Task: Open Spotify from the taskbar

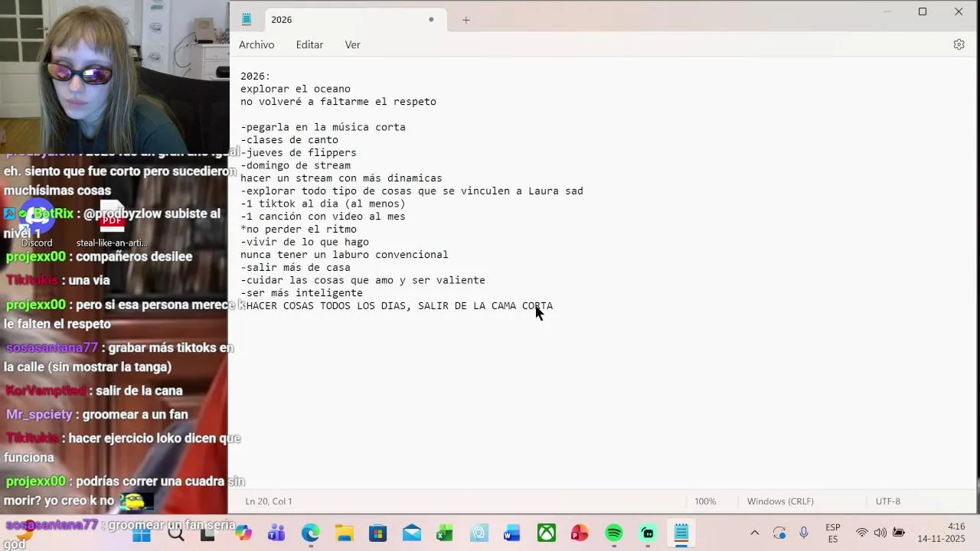Action: click(613, 533)
